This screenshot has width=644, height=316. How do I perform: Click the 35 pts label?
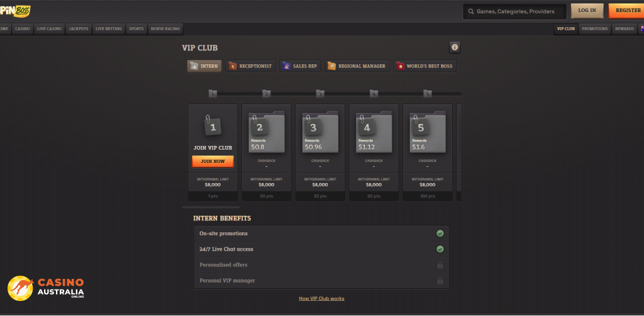click(x=320, y=196)
